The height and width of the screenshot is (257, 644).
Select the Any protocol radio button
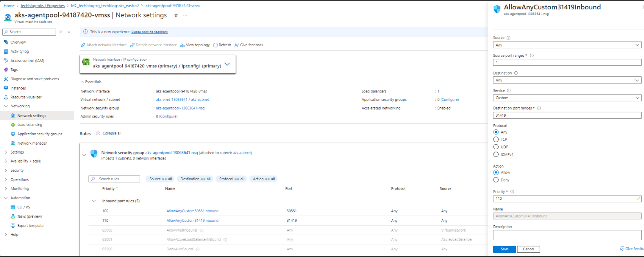[496, 132]
